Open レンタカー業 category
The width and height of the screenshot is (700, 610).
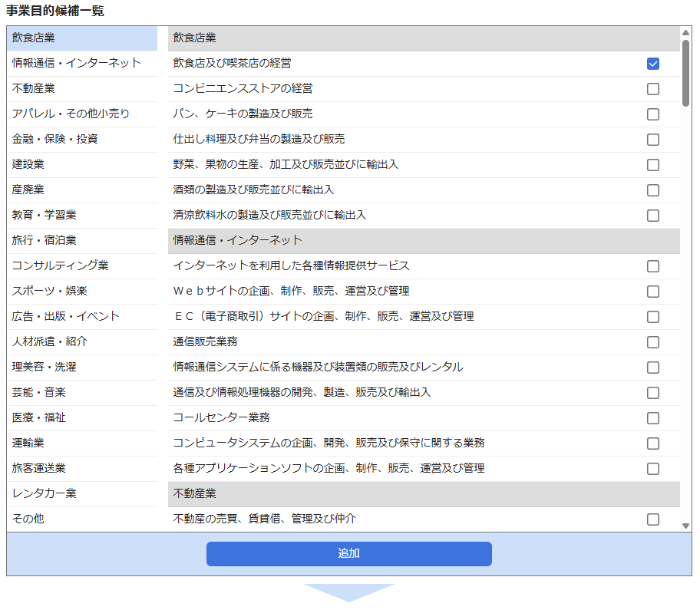pyautogui.click(x=45, y=493)
